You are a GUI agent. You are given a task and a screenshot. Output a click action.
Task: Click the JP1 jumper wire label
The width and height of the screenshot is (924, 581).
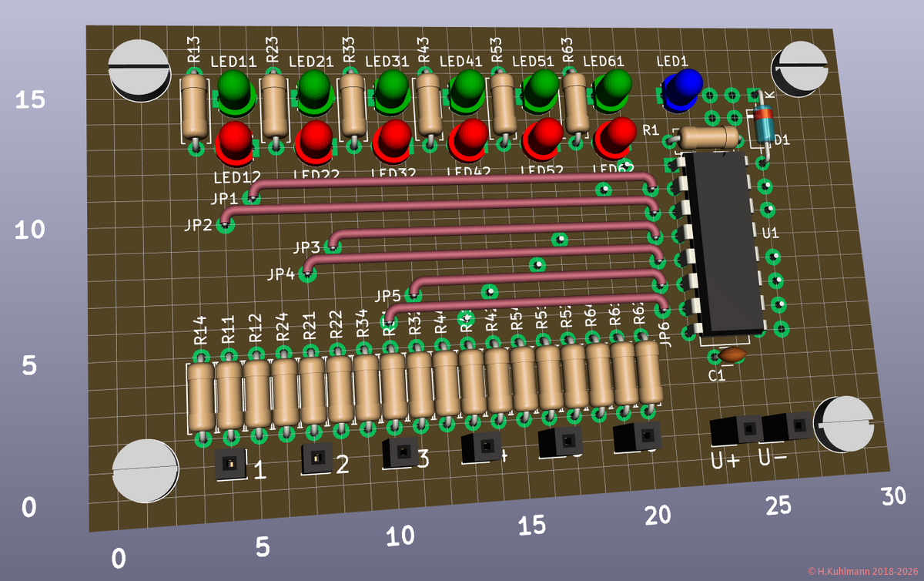(224, 199)
